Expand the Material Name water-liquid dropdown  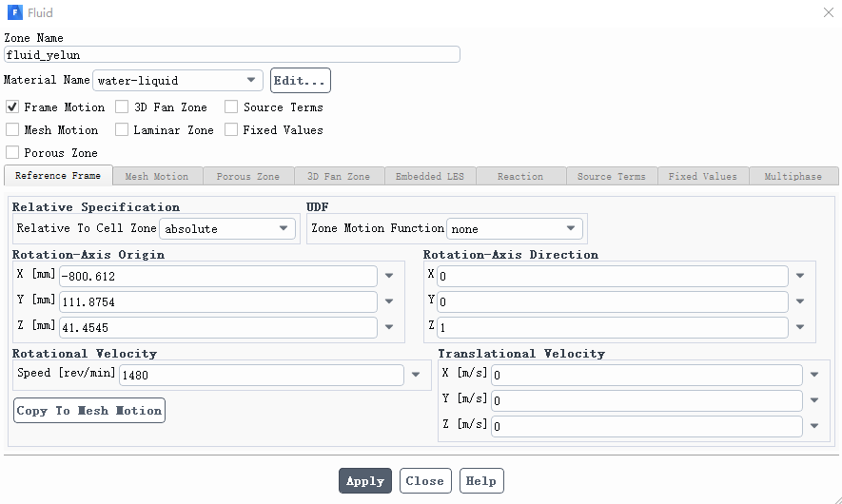pos(178,81)
